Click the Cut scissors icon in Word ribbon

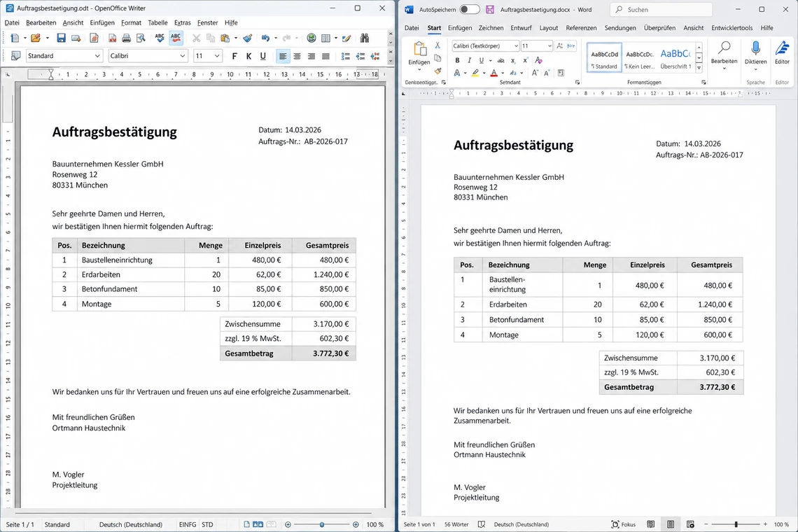click(x=437, y=45)
